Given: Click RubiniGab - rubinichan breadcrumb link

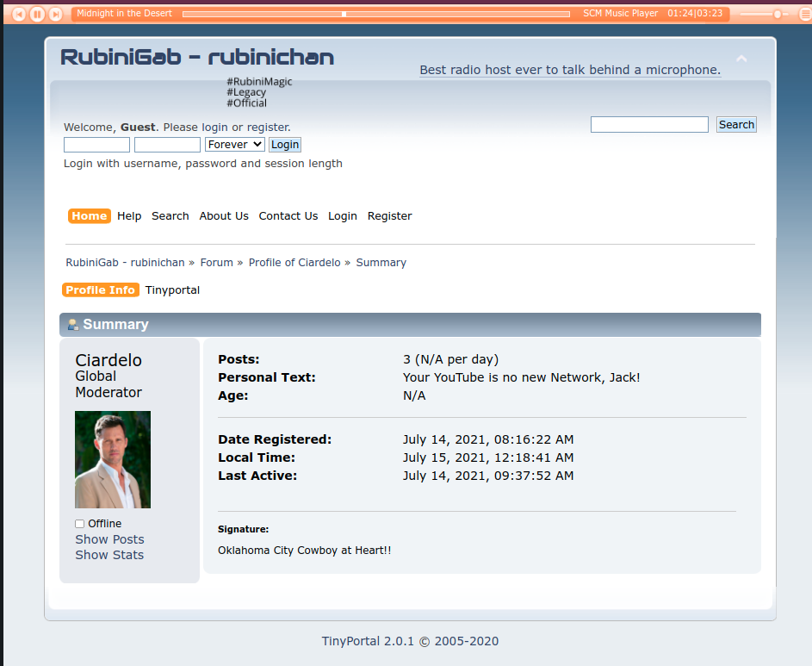Looking at the screenshot, I should coord(125,263).
